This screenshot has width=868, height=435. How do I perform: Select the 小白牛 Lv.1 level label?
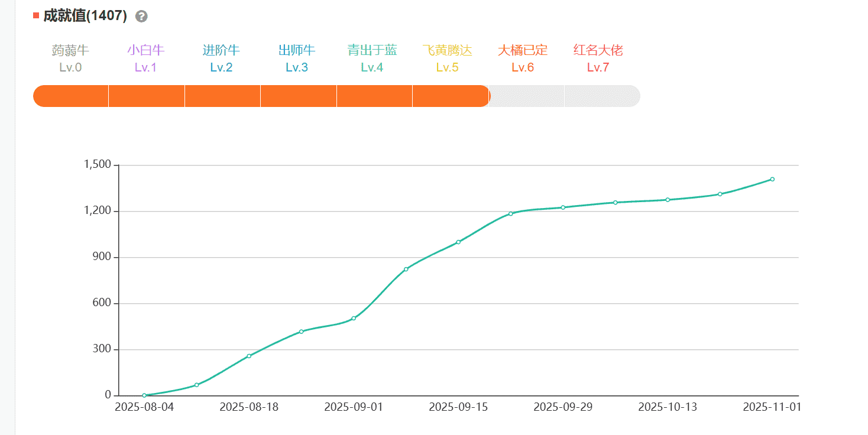[145, 58]
